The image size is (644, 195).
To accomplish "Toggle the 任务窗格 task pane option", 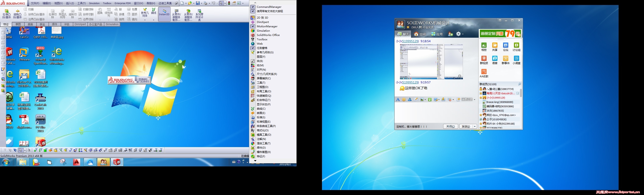I will (x=253, y=48).
